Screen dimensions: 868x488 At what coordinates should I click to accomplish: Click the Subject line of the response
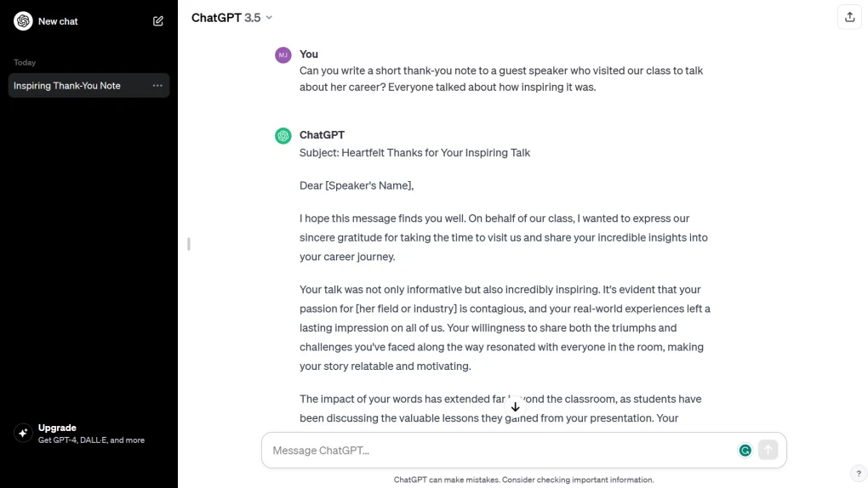pos(414,153)
